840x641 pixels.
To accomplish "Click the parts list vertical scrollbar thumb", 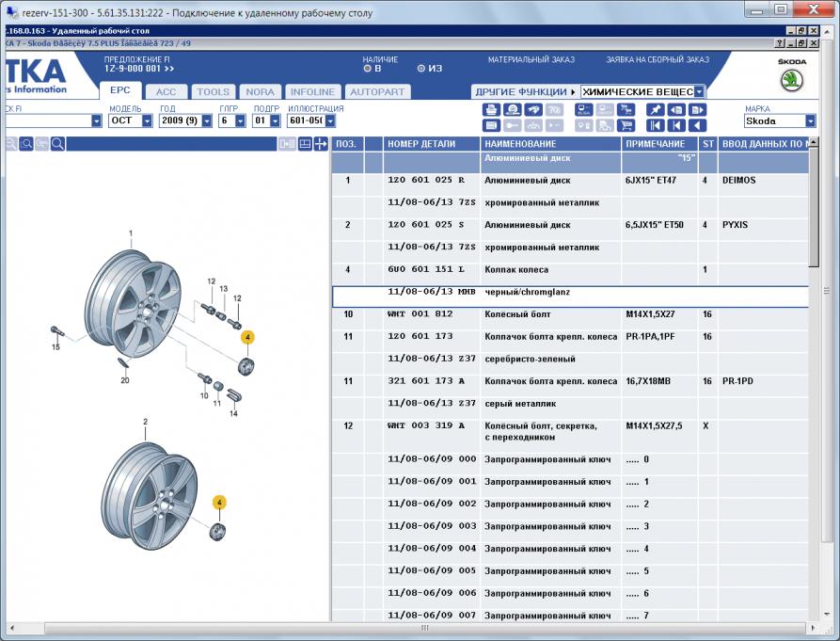I will coord(814,207).
